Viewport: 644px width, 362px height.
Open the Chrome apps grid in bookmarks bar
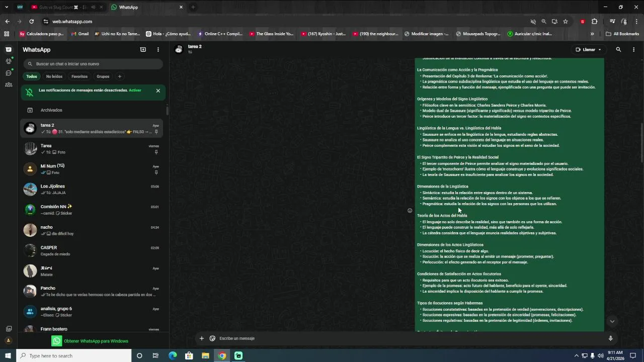click(7, 34)
